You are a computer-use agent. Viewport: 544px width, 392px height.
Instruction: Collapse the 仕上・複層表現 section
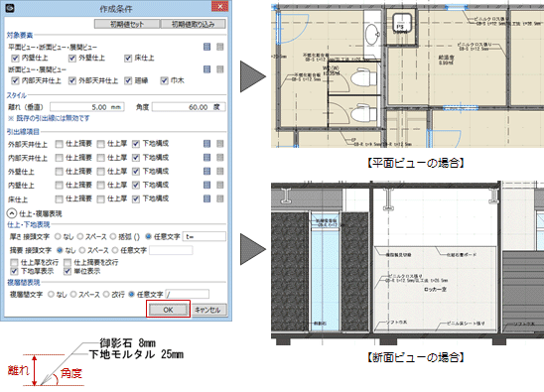click(x=12, y=213)
